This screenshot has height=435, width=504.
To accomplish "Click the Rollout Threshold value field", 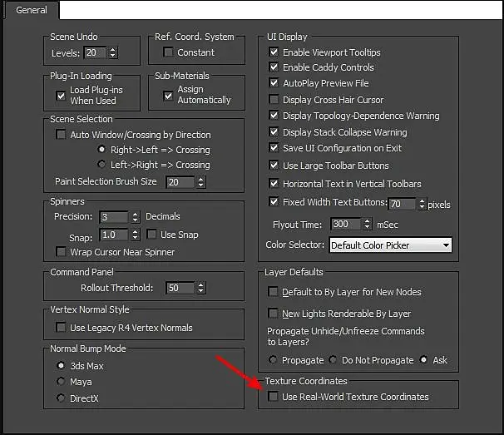I will [x=180, y=288].
